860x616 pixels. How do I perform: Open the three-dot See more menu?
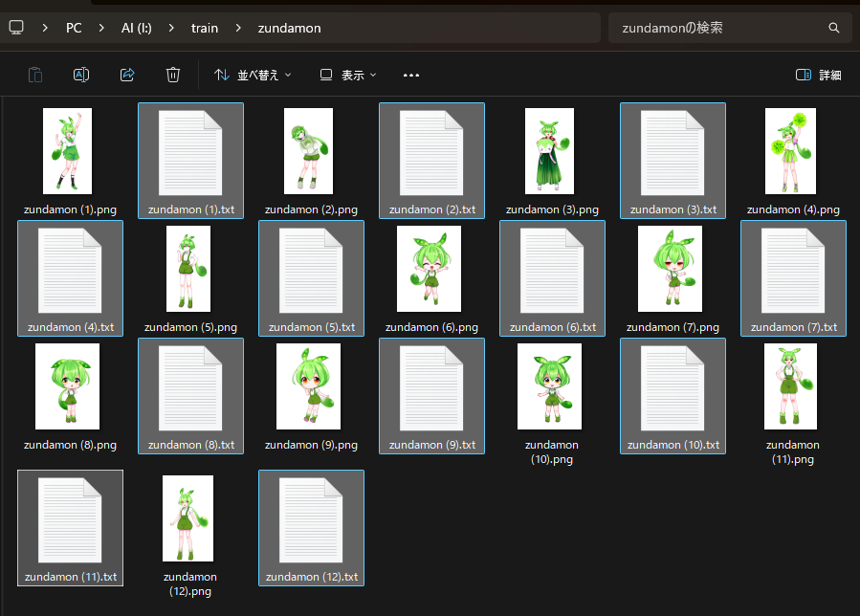tap(411, 76)
